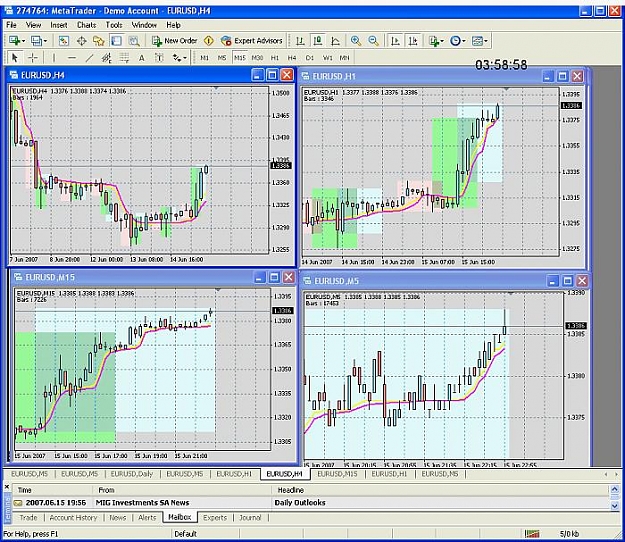Open the MIG Investments SA News message

[x=311, y=503]
